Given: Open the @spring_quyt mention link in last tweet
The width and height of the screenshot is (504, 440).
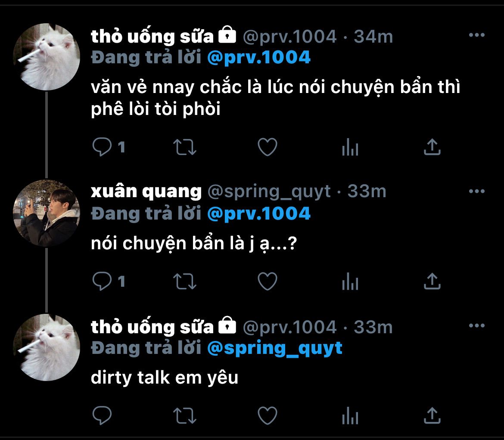Looking at the screenshot, I should tap(274, 348).
